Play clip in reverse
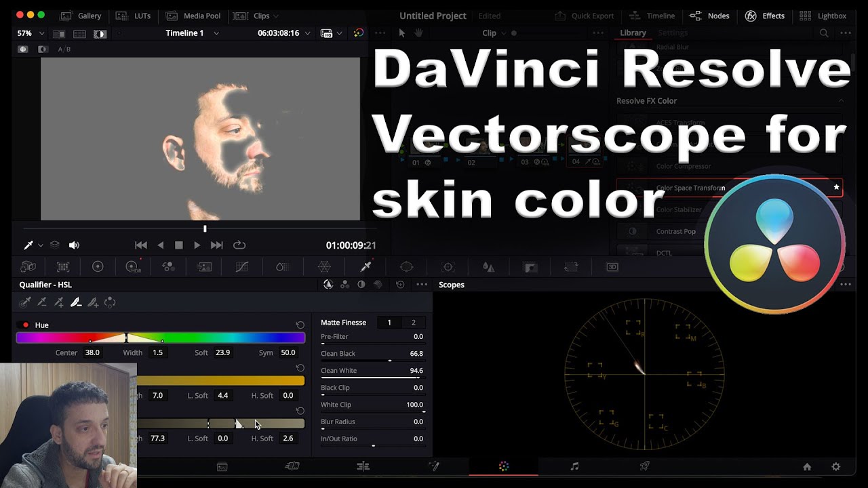Screen dimensions: 868x488 (x=161, y=245)
